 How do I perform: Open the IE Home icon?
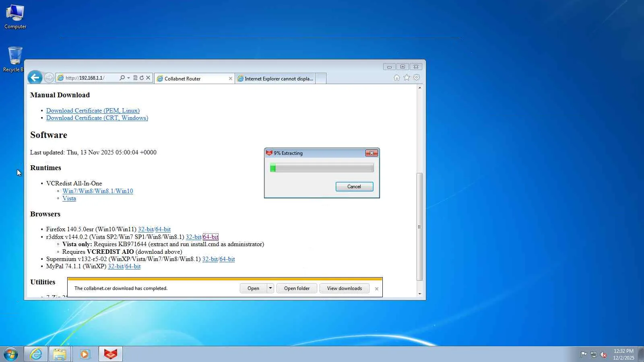(x=396, y=78)
